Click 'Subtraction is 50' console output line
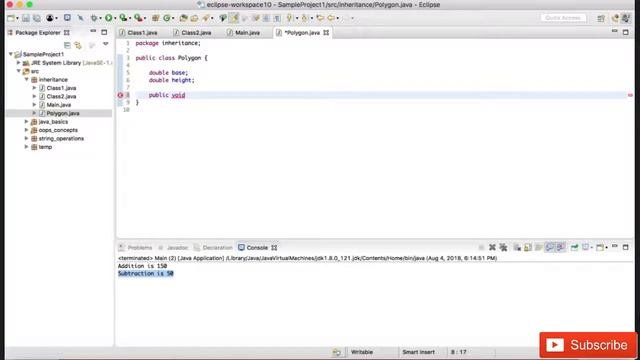640x360 pixels. click(146, 273)
